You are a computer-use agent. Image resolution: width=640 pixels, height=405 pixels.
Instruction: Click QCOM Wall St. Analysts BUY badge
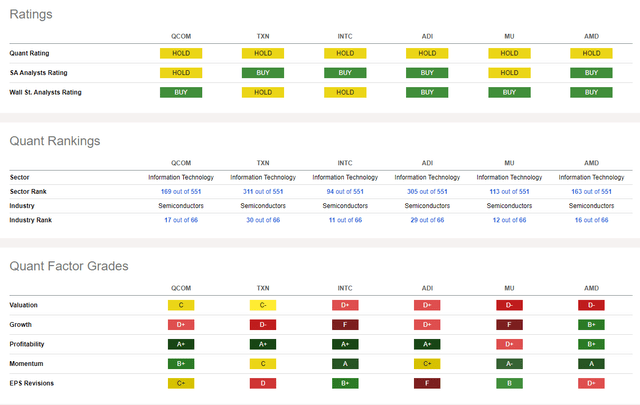click(181, 93)
